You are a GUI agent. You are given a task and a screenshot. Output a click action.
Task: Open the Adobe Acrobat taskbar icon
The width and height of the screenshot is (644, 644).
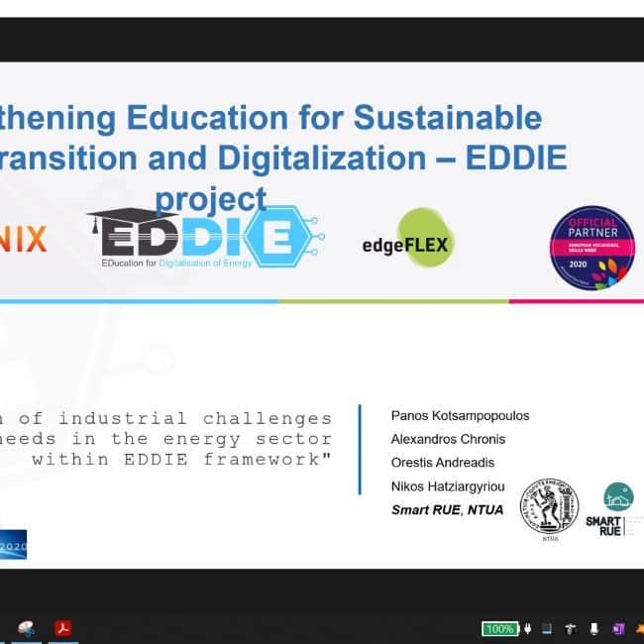62,628
